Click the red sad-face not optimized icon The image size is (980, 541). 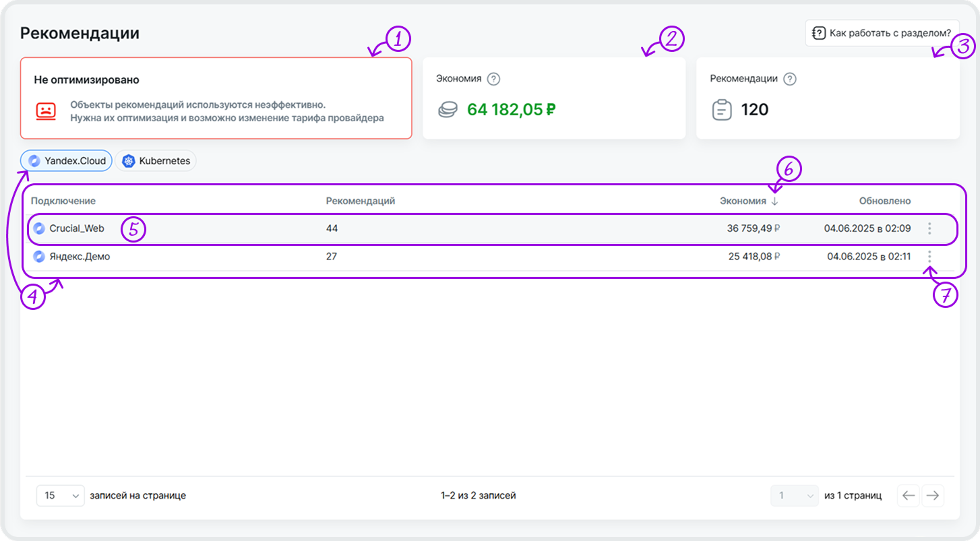click(x=46, y=110)
